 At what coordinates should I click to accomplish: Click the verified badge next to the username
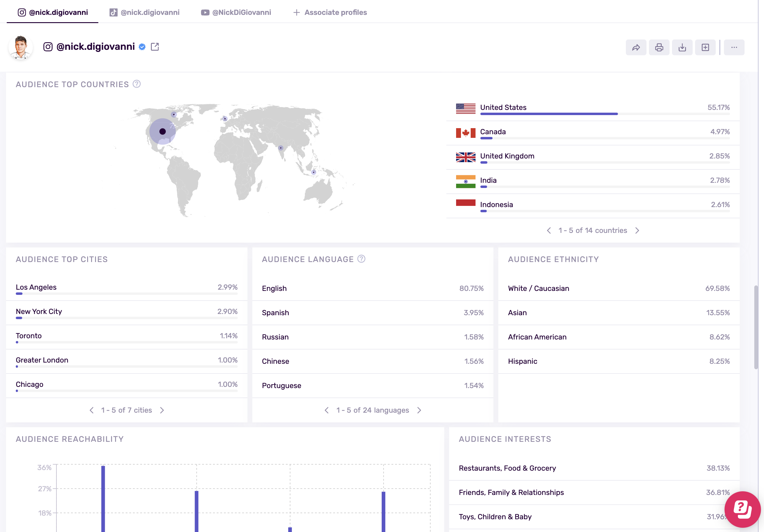(142, 46)
